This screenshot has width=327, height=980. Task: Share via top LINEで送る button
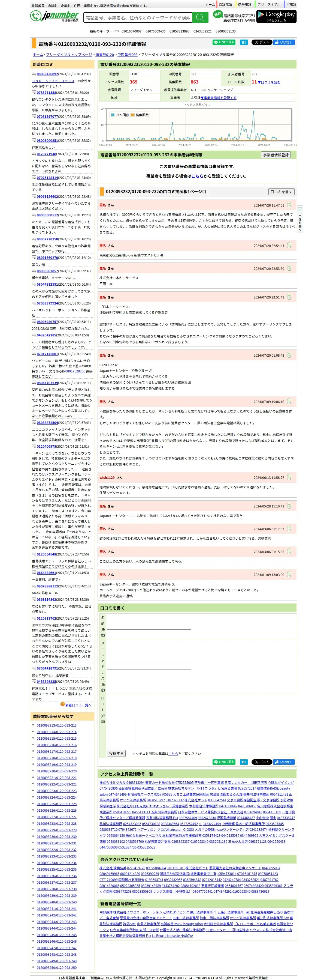tap(223, 42)
